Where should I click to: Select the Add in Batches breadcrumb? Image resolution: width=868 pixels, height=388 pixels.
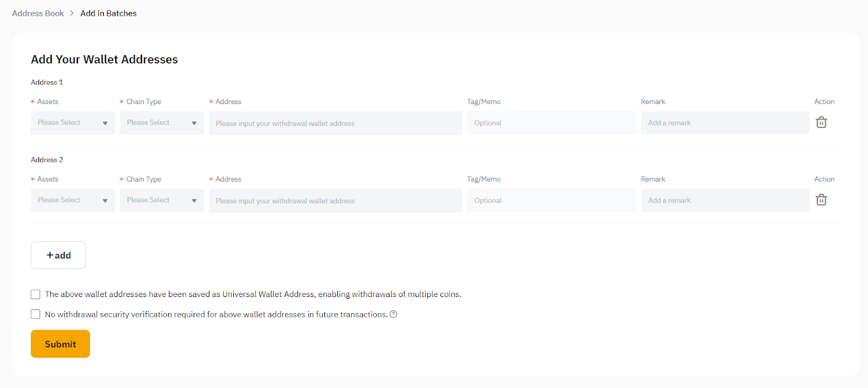point(108,13)
